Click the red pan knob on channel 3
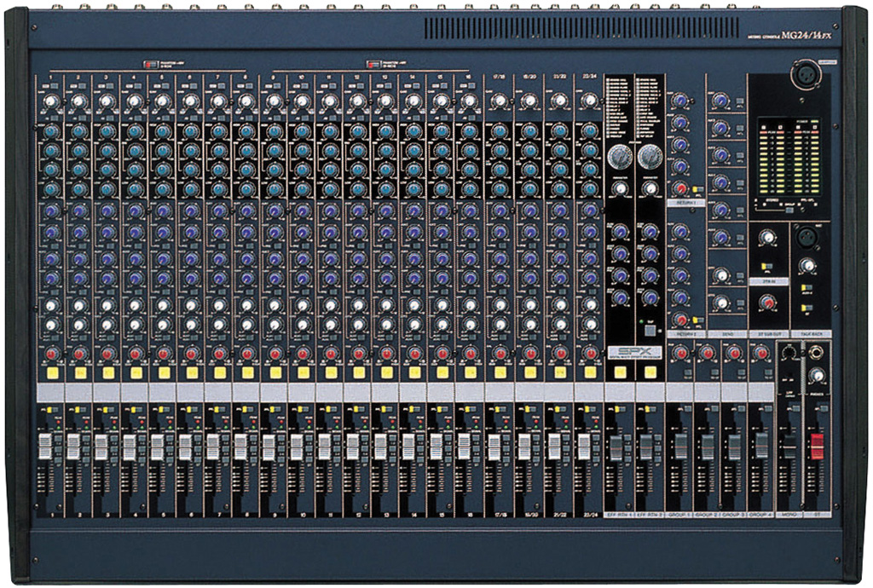Image resolution: width=873 pixels, height=588 pixels. click(107, 353)
